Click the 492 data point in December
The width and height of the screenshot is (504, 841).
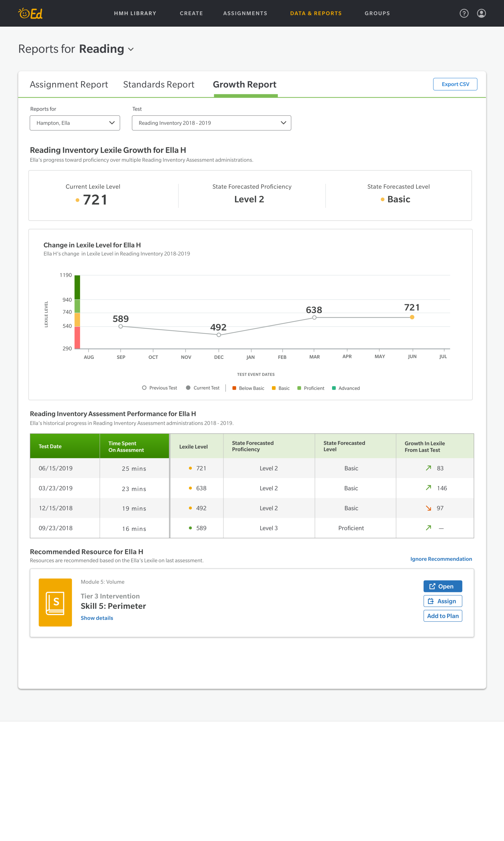(219, 335)
